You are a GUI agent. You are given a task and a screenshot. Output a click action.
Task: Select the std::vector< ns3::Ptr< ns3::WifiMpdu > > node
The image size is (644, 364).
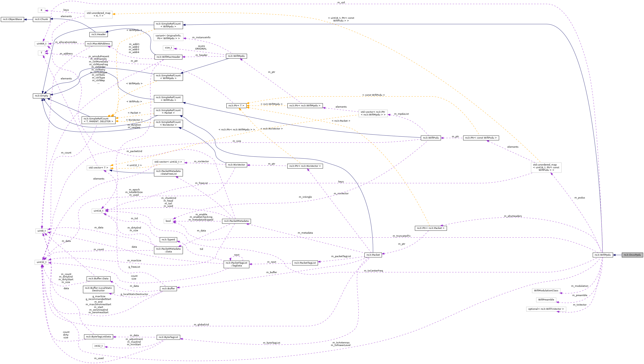[373, 113]
